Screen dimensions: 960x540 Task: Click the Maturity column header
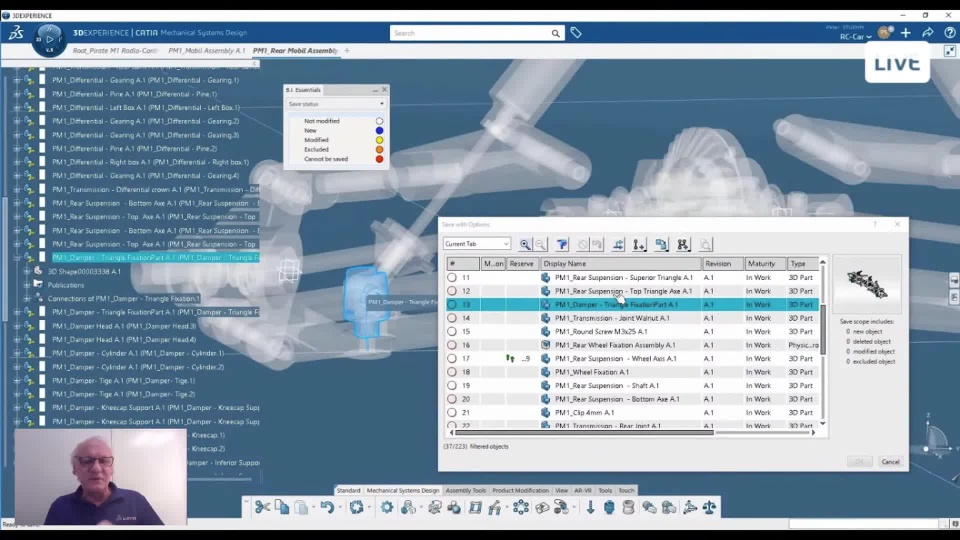765,264
